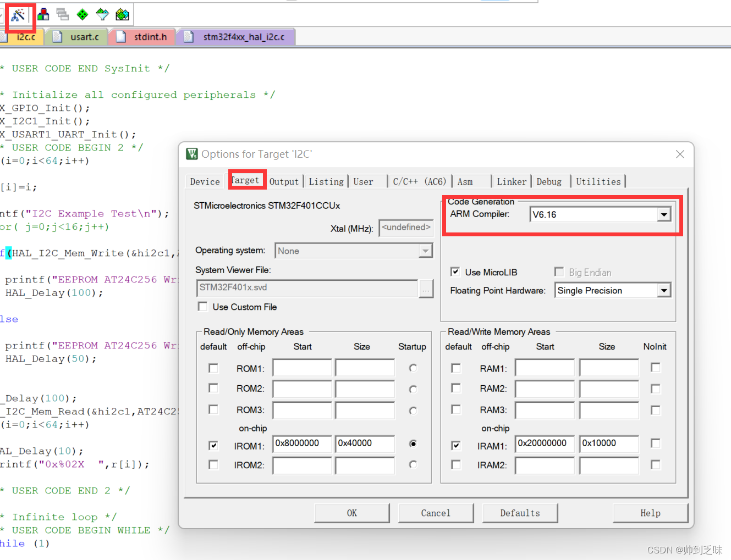Open the C/C++ (AC6) tab
The image size is (731, 560).
coord(419,181)
